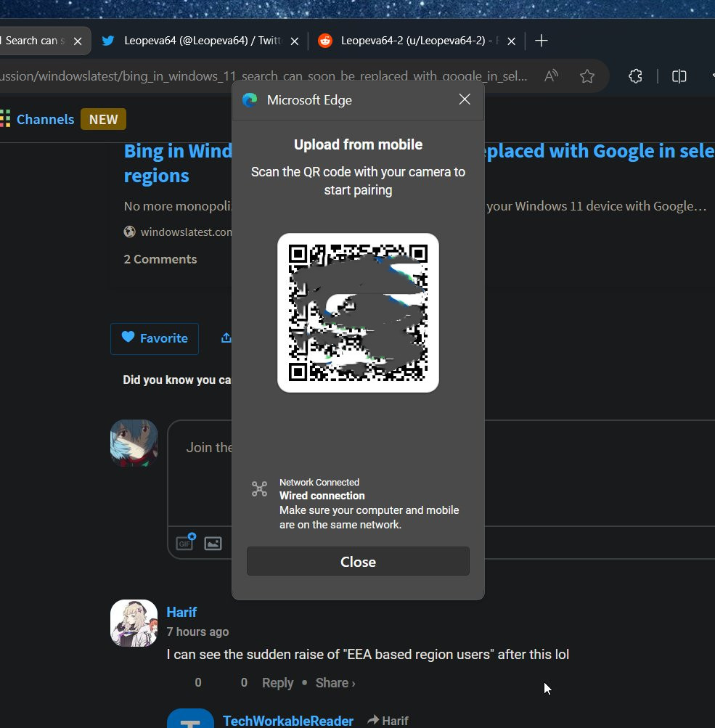
Task: Activate the Read aloud icon
Action: click(551, 75)
